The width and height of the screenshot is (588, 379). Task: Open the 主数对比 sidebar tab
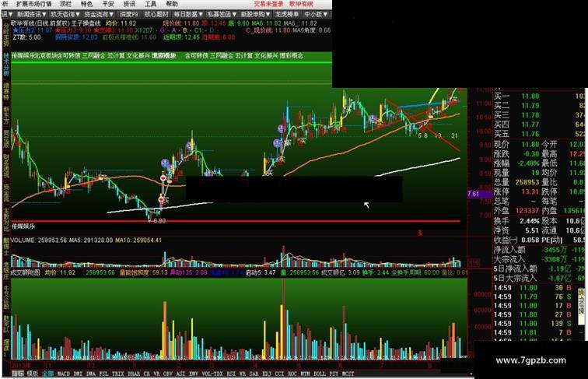[6, 219]
